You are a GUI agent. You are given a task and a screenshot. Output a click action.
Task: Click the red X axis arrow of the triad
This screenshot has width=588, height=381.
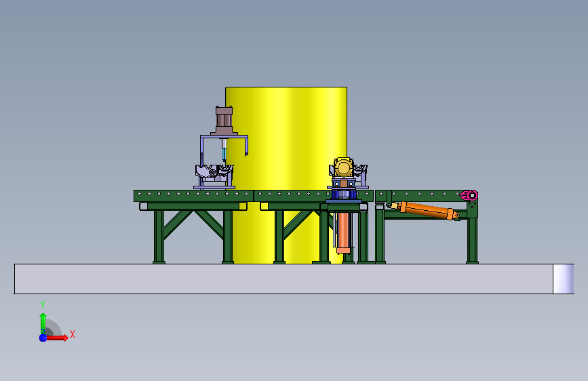57,338
